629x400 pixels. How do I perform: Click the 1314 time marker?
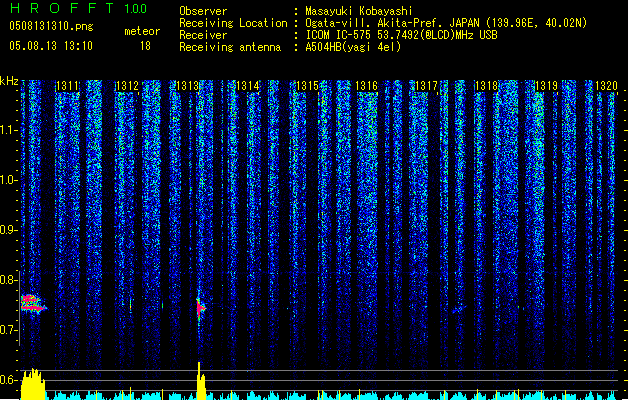(x=248, y=86)
